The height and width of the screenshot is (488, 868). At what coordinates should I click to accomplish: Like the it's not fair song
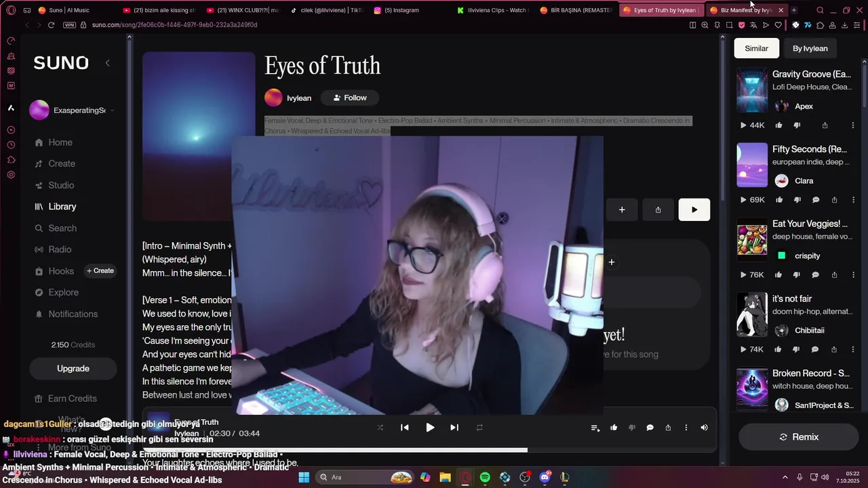[x=778, y=350]
